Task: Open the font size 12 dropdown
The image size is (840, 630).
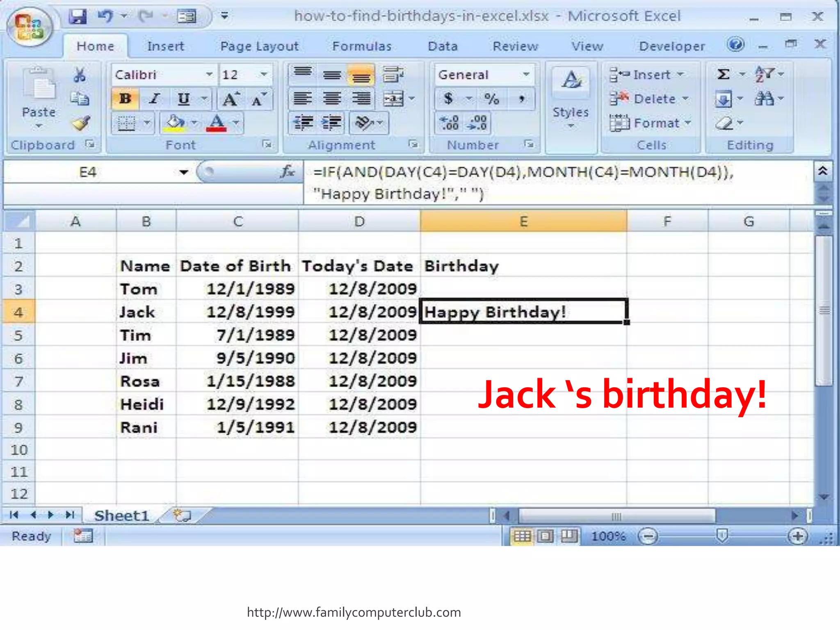Action: [264, 74]
